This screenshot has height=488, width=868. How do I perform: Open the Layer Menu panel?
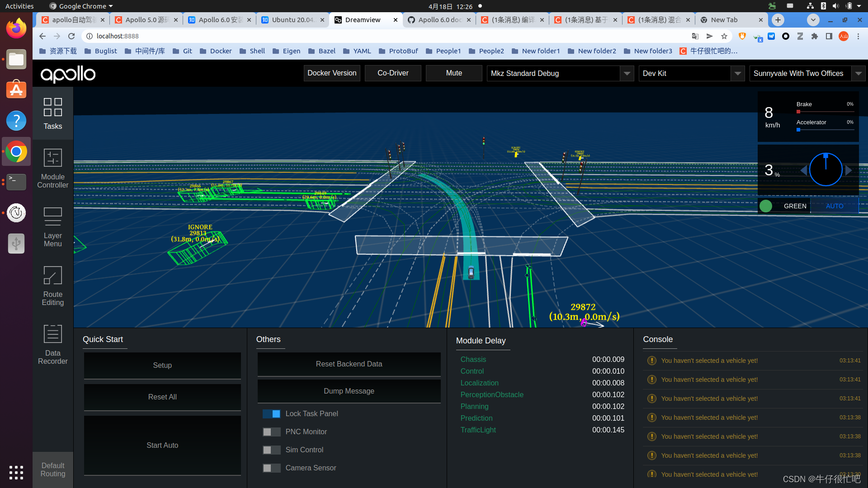point(52,227)
